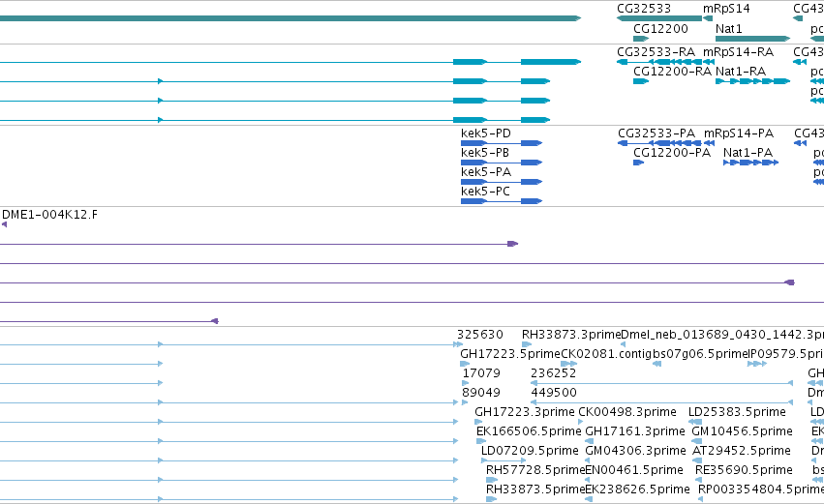Click the Nat1-PA protein label
The image size is (824, 504).
pyautogui.click(x=748, y=153)
